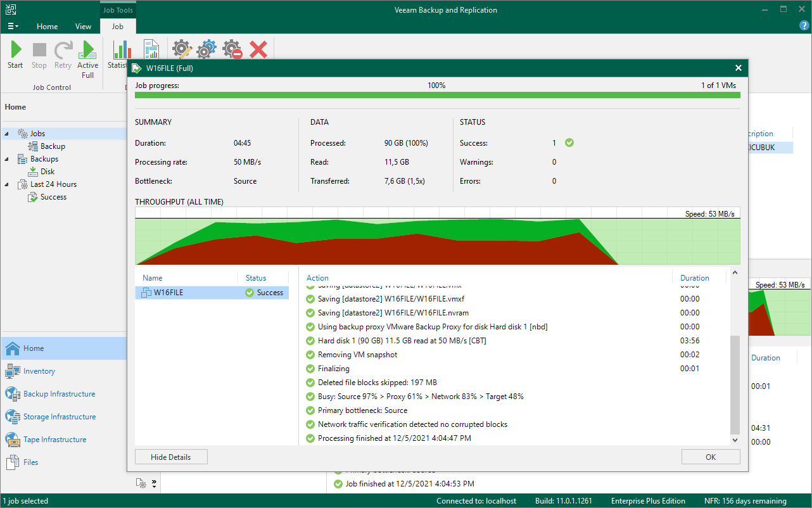
Task: Open the Report icon in ribbon
Action: tap(151, 49)
